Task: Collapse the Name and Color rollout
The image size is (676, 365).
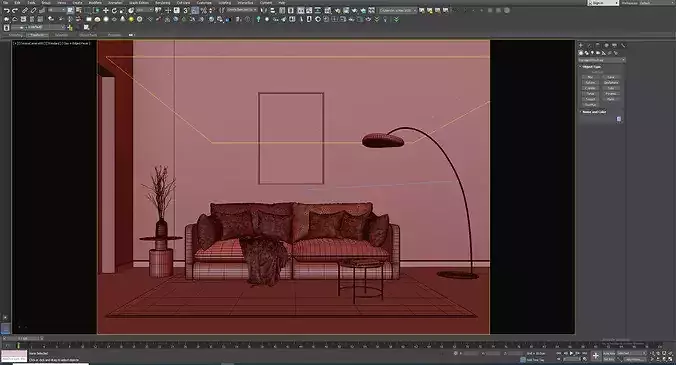Action: click(x=594, y=112)
